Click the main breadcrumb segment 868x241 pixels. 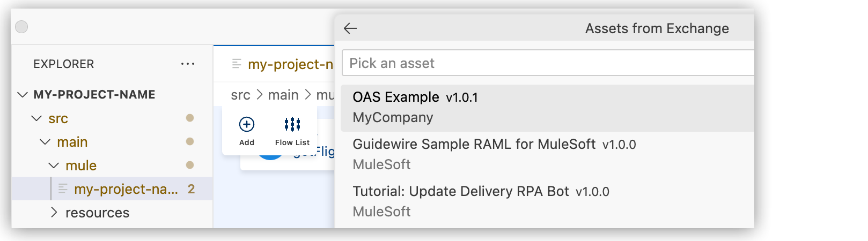point(283,95)
